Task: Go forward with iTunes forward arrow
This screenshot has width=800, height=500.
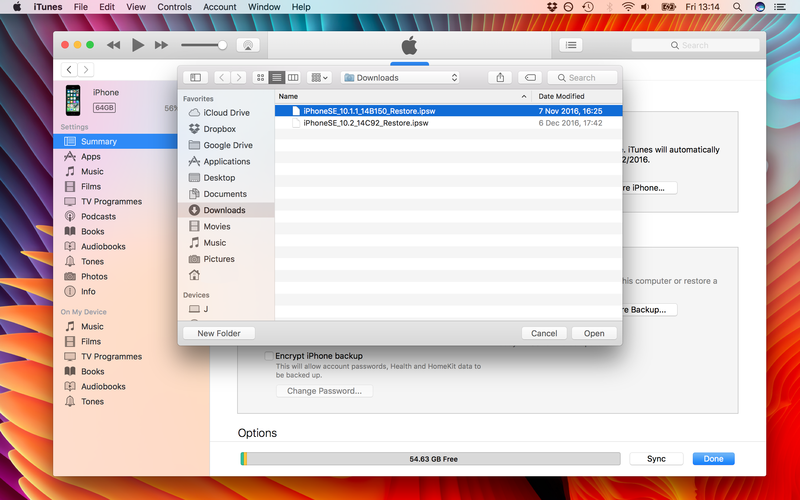Action: tap(86, 69)
